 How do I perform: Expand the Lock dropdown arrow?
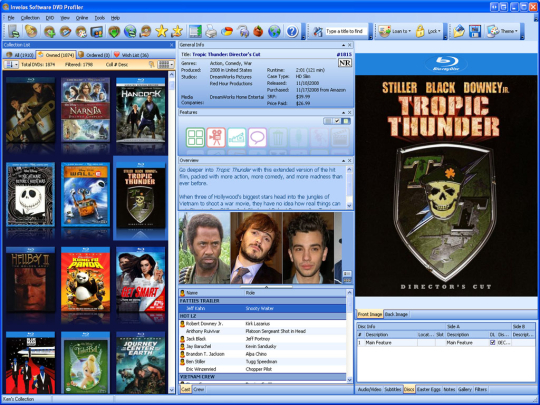pos(439,31)
